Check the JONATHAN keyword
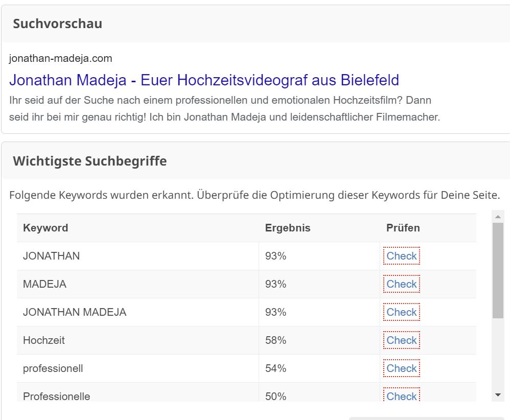This screenshot has width=510, height=420. click(402, 256)
